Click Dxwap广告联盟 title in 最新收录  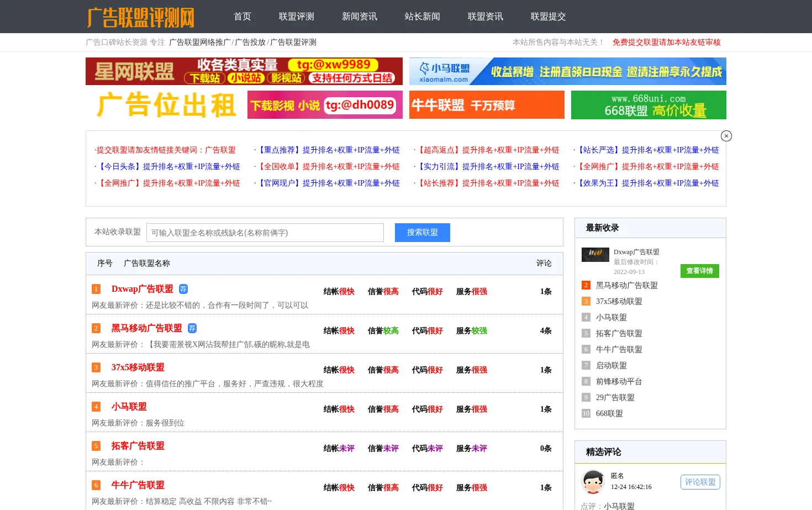tap(636, 252)
